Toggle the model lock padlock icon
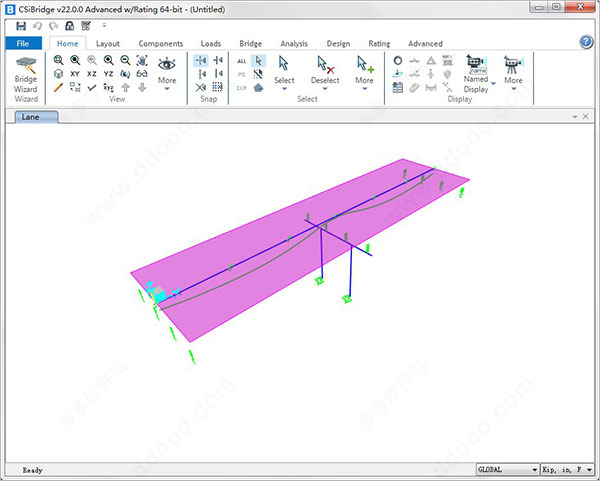Image resolution: width=600 pixels, height=481 pixels. click(69, 26)
